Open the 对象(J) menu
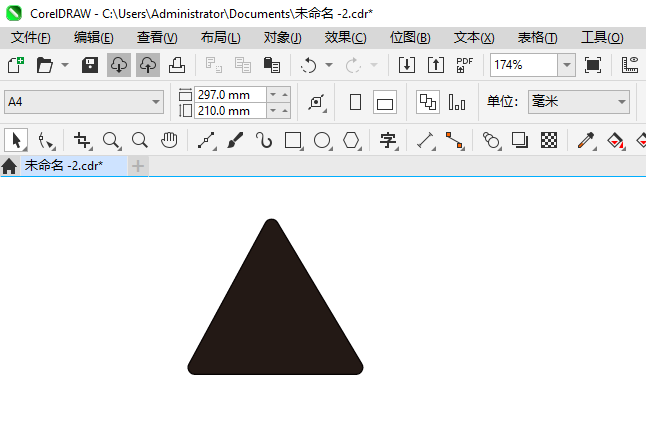This screenshot has width=646, height=445. (283, 38)
